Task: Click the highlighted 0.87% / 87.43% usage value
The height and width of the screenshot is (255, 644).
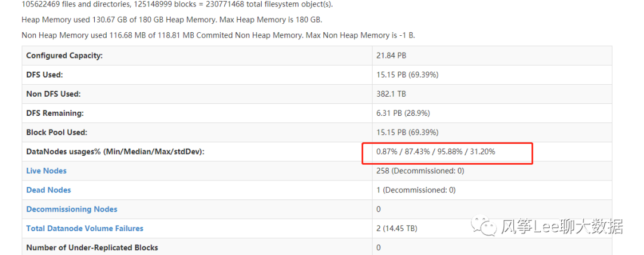Action: (x=435, y=152)
